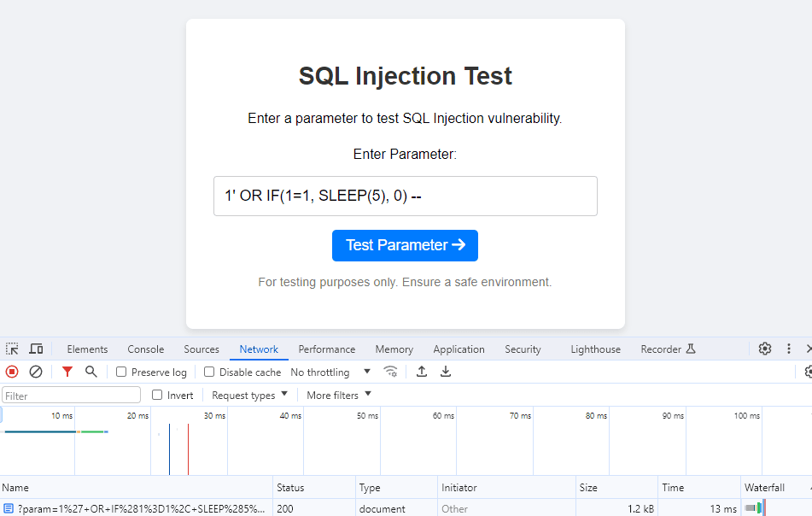Check Disable cache
This screenshot has width=812, height=516.
click(207, 372)
